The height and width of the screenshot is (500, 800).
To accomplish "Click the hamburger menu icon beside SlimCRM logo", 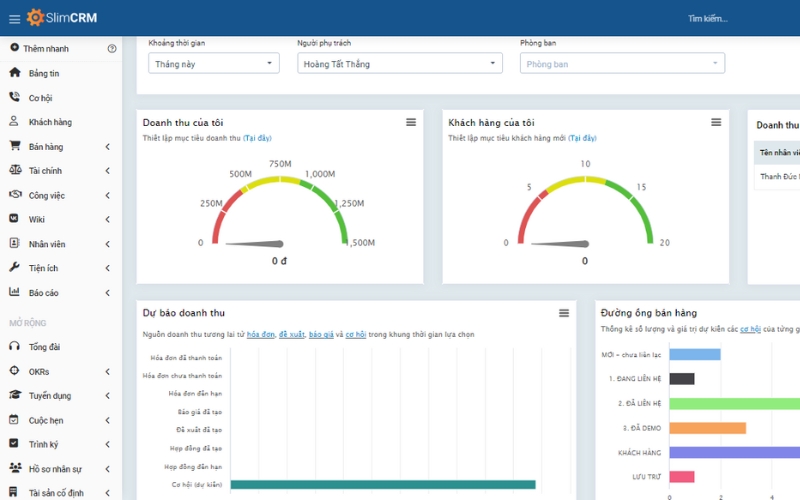I will (14, 18).
